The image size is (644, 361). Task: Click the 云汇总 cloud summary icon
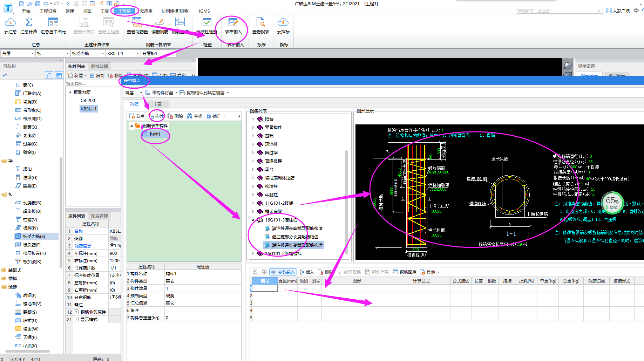10,26
